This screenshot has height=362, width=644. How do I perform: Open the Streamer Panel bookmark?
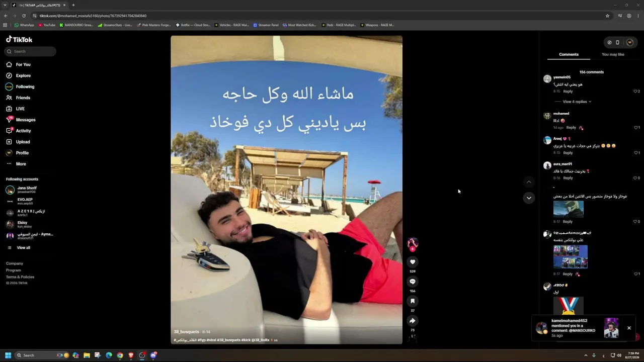[x=266, y=25]
